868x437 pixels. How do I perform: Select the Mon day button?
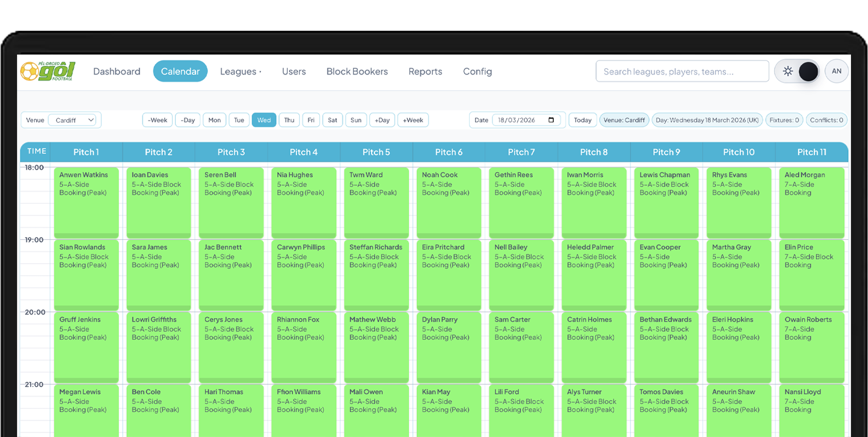pos(214,120)
